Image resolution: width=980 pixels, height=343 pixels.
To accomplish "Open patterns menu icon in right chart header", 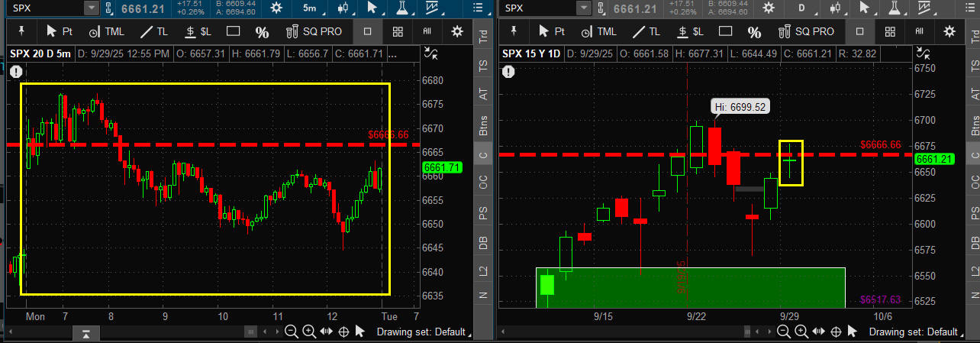I will [924, 8].
